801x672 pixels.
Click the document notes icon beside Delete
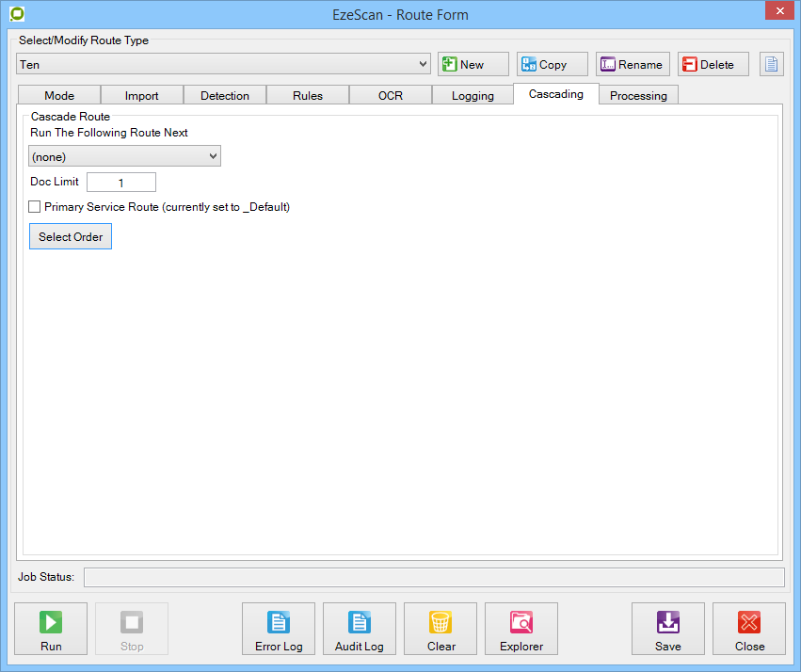pyautogui.click(x=772, y=64)
